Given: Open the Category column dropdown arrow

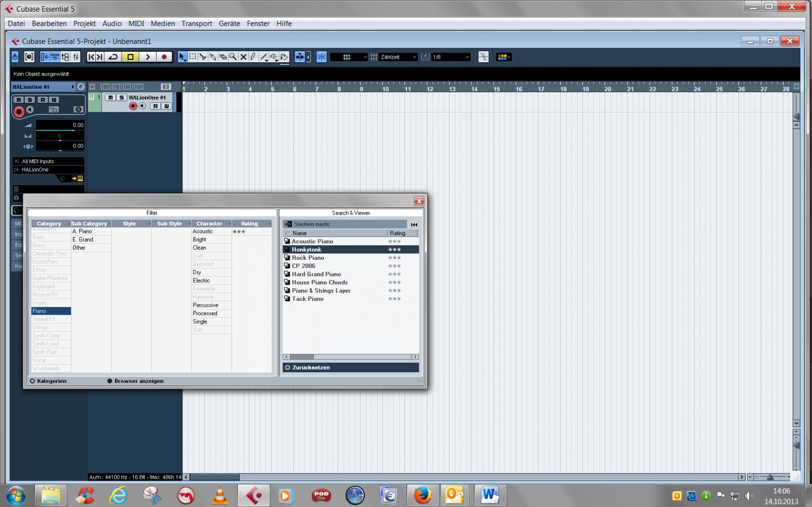Looking at the screenshot, I should point(68,224).
